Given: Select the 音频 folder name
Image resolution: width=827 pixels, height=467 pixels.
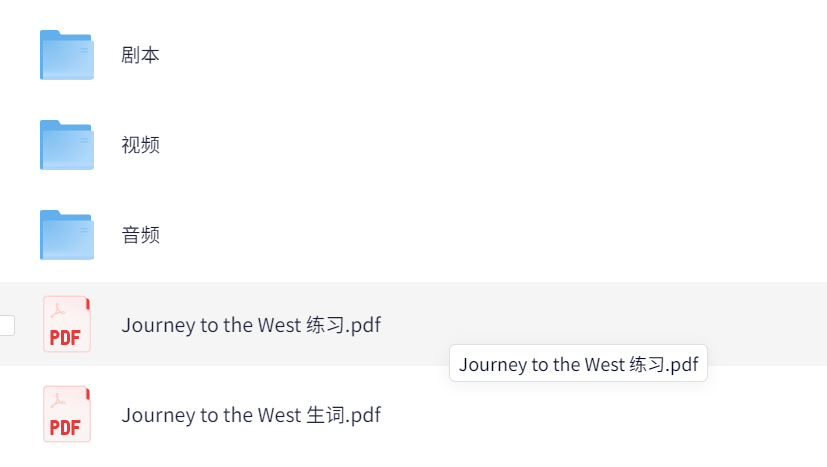Looking at the screenshot, I should [140, 235].
